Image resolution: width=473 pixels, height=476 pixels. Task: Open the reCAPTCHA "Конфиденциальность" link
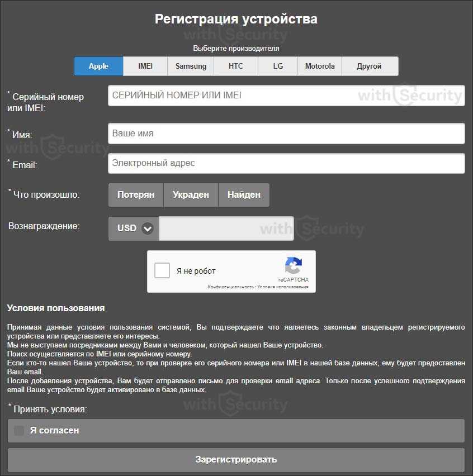[230, 287]
